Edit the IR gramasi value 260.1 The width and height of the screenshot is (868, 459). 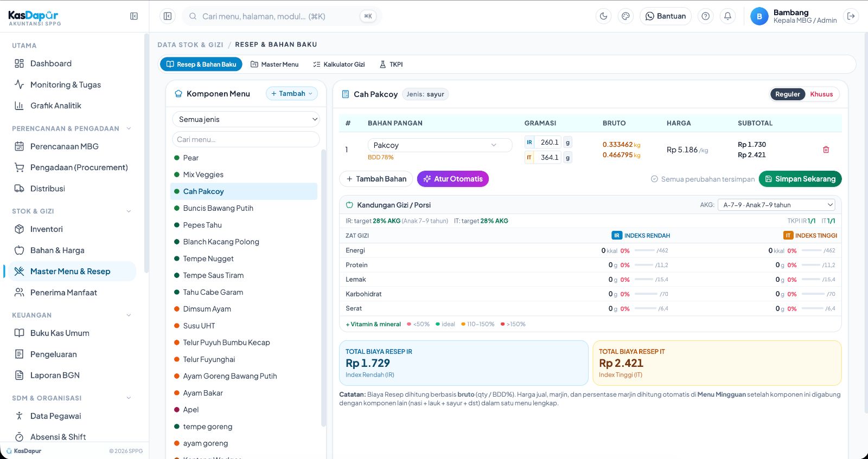(x=549, y=143)
